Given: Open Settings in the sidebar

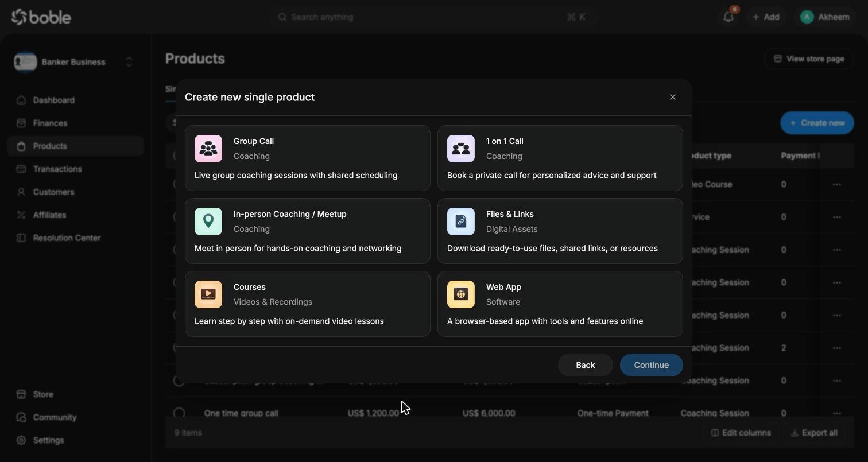Looking at the screenshot, I should 75,440.
